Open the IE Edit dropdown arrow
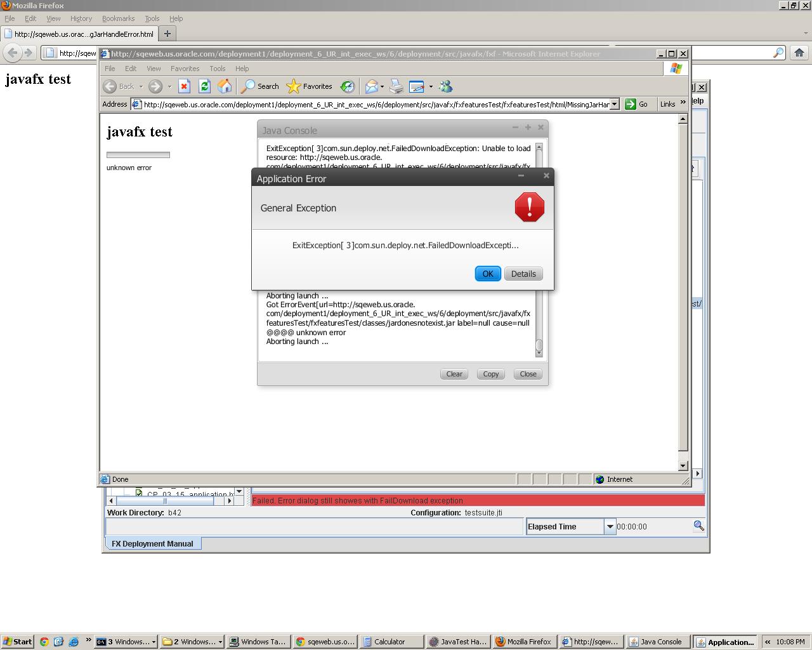This screenshot has height=650, width=812. (431, 86)
